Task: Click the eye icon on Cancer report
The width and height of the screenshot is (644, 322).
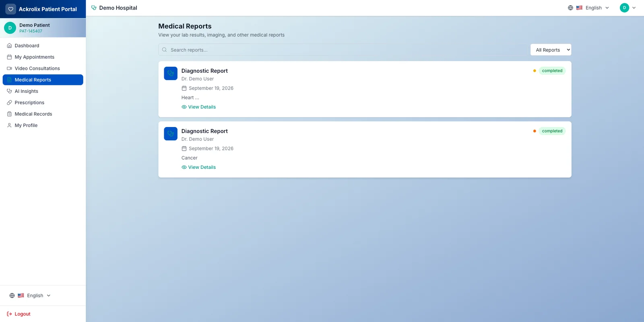Action: coord(184,167)
